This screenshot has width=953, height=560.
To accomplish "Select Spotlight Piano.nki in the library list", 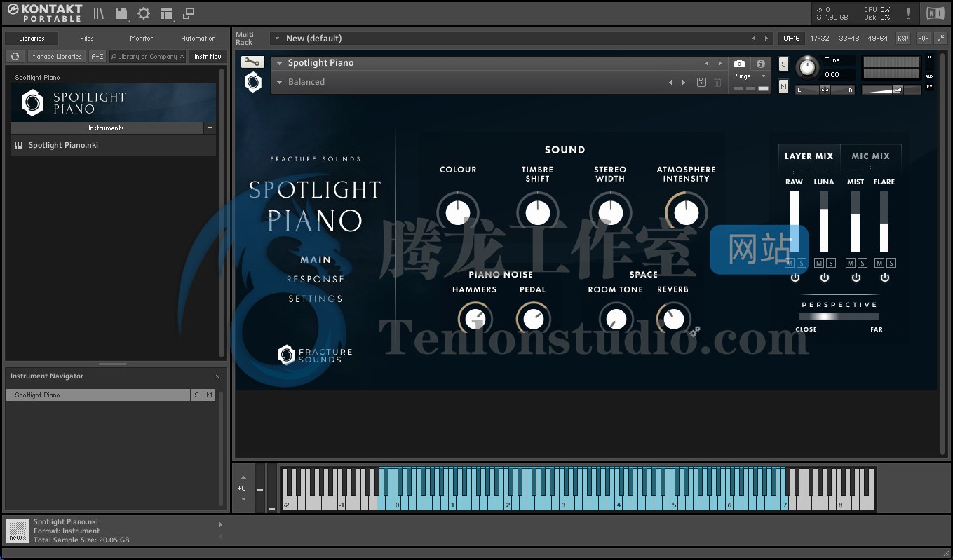I will point(113,146).
